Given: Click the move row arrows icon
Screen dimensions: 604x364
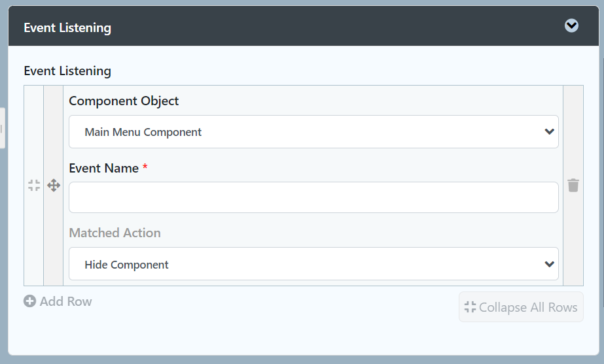Looking at the screenshot, I should tap(54, 186).
